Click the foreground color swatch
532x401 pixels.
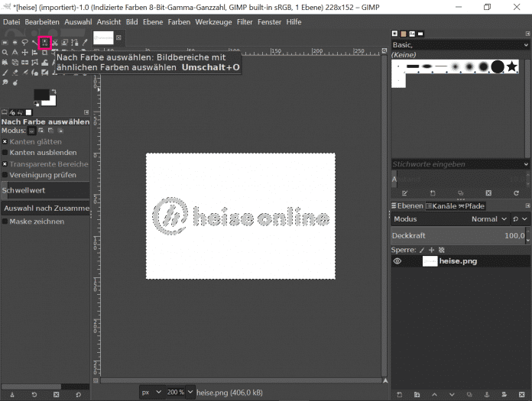click(41, 95)
